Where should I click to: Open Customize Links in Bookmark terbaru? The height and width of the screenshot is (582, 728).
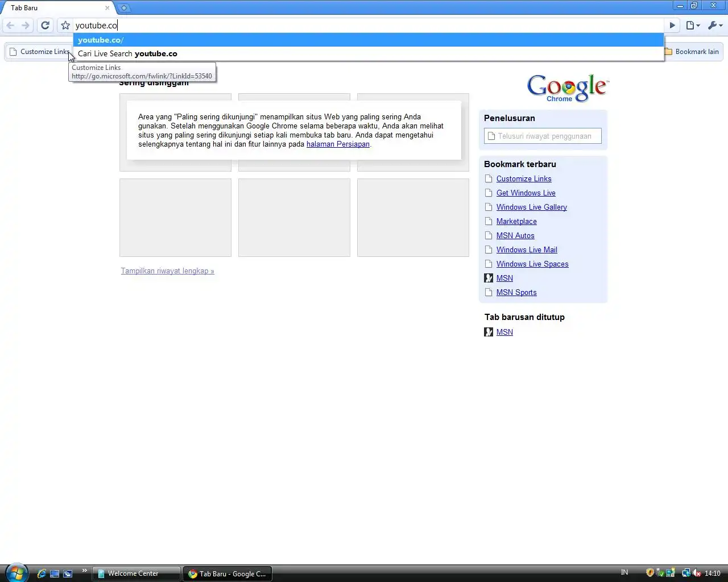point(524,179)
